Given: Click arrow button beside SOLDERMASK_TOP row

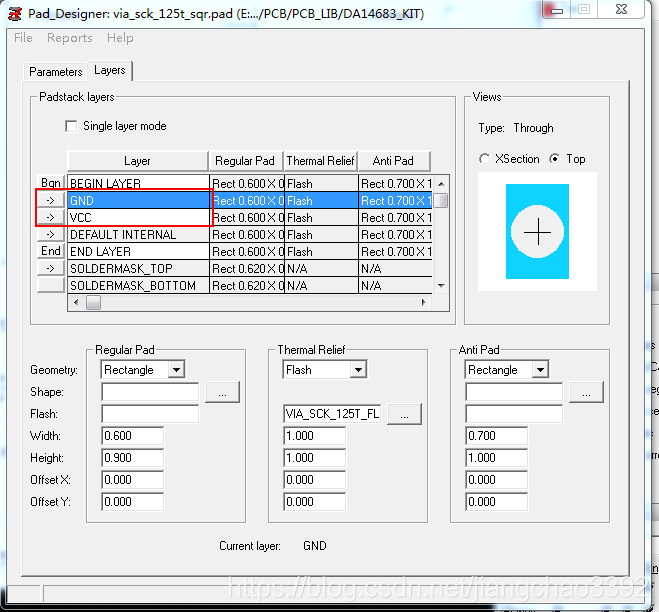Looking at the screenshot, I should click(x=50, y=268).
